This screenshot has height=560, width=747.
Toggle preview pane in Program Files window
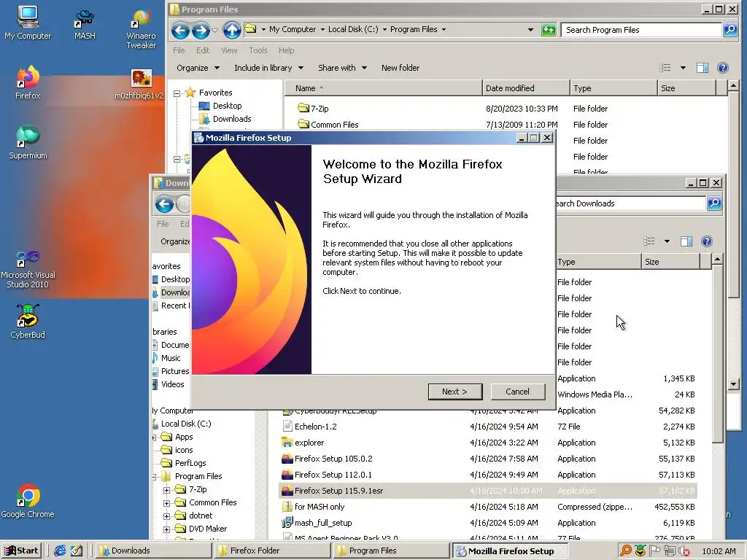pyautogui.click(x=703, y=68)
